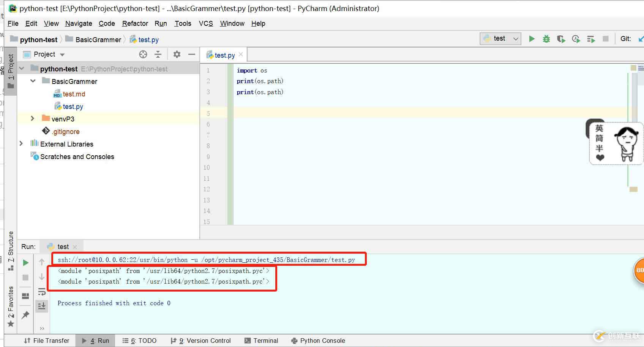Toggle the 1: Project tool window button
644x347 pixels.
point(11,71)
